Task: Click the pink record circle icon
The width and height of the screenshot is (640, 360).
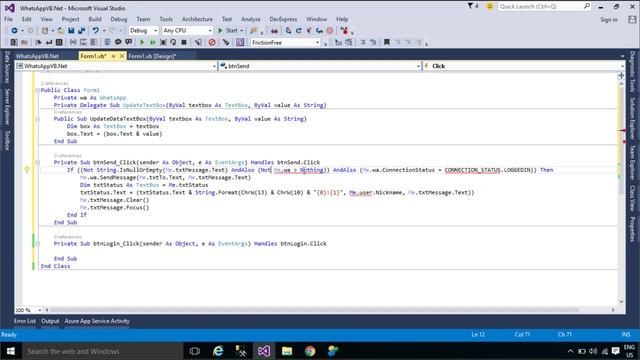Action: click(330, 31)
